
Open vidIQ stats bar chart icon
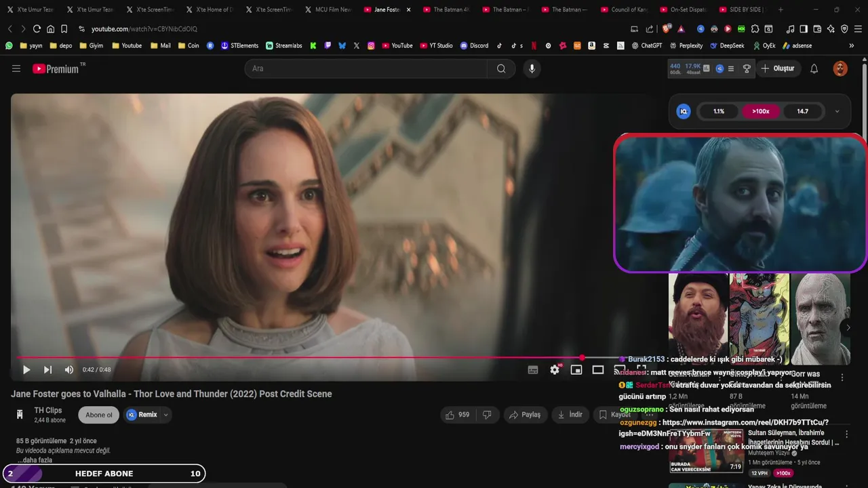707,68
